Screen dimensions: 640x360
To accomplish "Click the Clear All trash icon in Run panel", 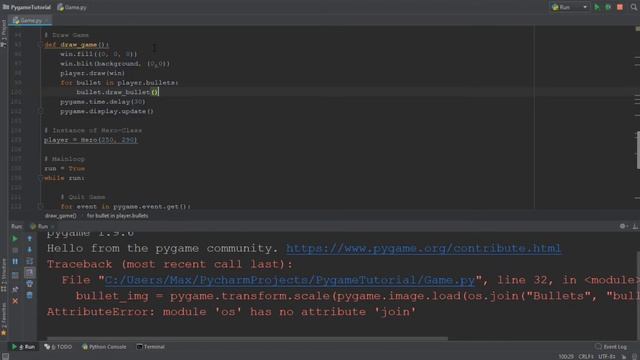I will [29, 295].
